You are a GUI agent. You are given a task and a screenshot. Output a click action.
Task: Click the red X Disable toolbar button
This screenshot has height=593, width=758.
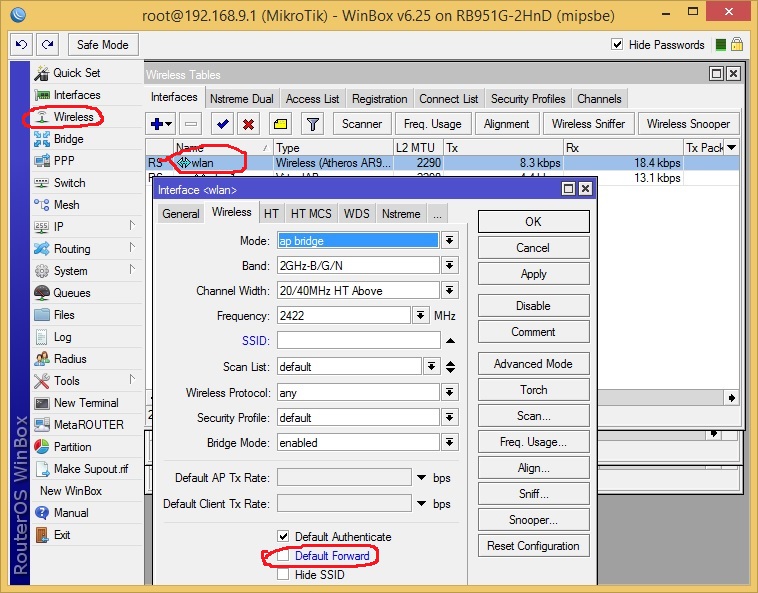[248, 124]
